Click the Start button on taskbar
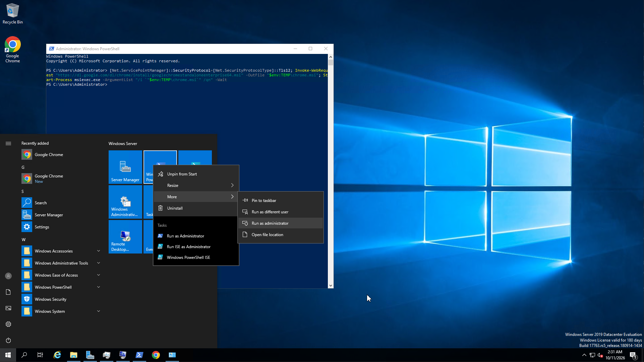This screenshot has height=362, width=644. pos(8,355)
